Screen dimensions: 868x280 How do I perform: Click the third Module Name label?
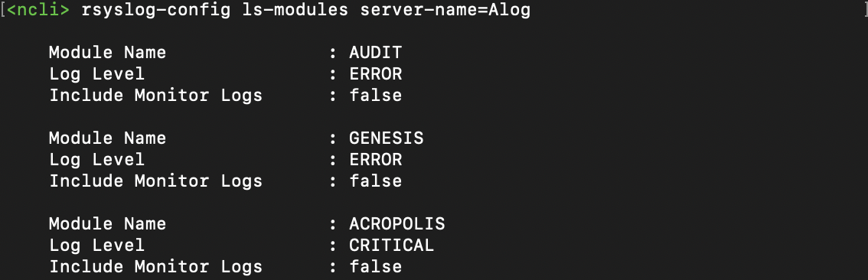[107, 223]
